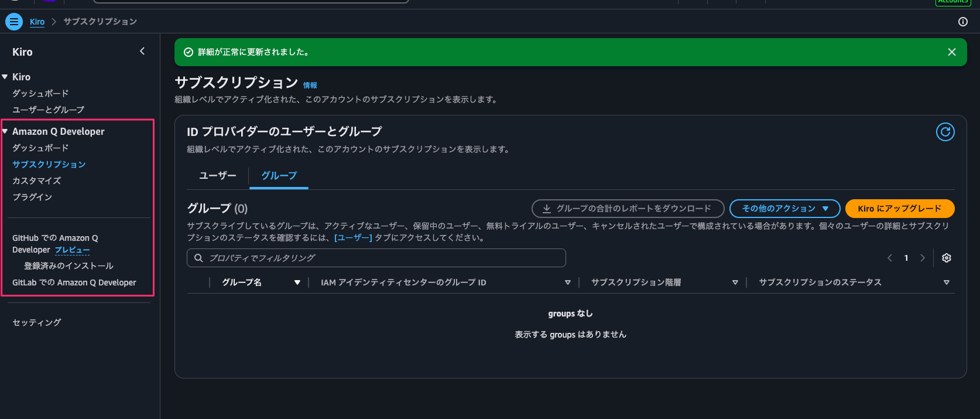Switch to the ユーザー tab
This screenshot has width=980, height=419.
pyautogui.click(x=218, y=176)
